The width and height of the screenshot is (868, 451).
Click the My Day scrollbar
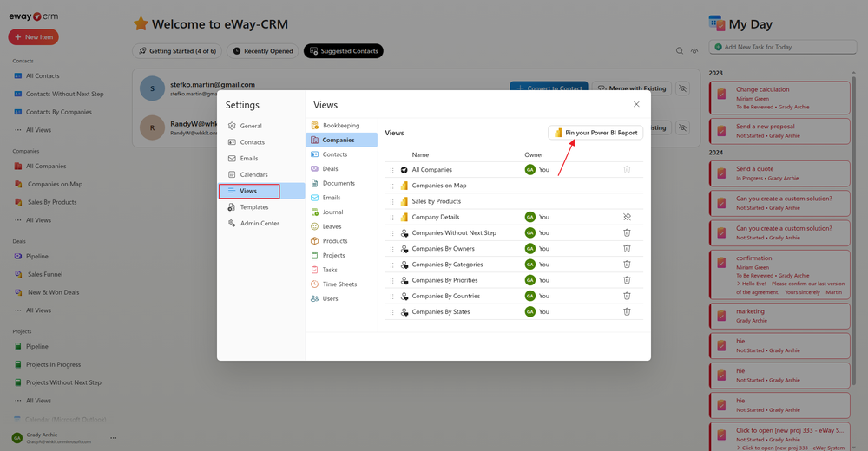pos(853,232)
